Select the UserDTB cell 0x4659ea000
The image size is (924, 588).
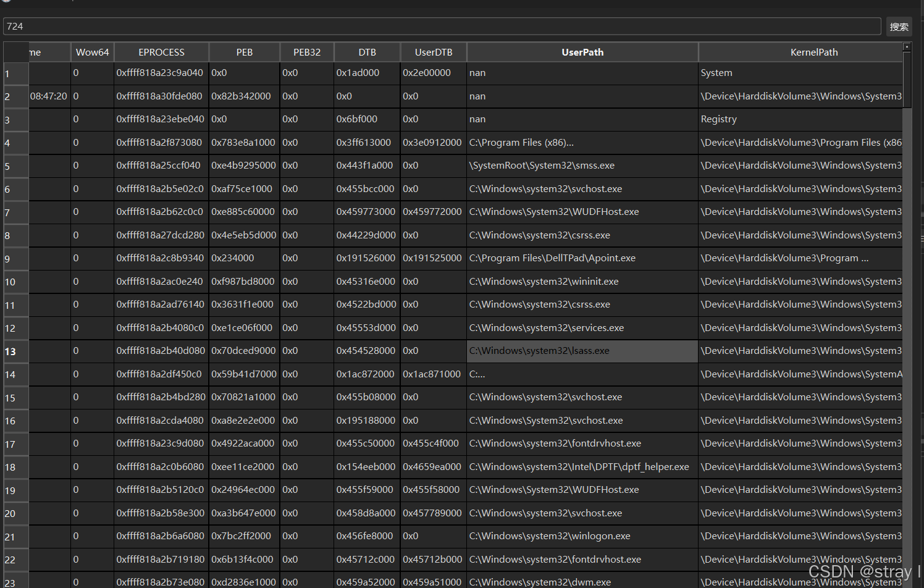tap(434, 467)
